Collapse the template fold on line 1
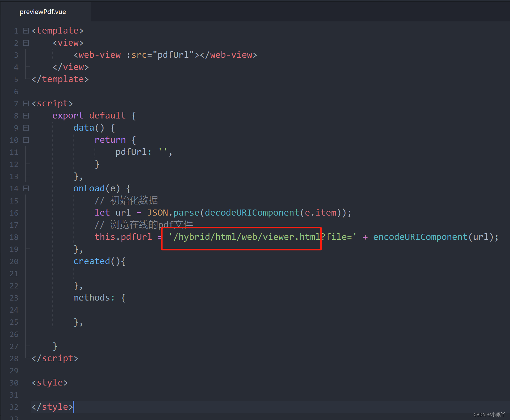 tap(26, 31)
